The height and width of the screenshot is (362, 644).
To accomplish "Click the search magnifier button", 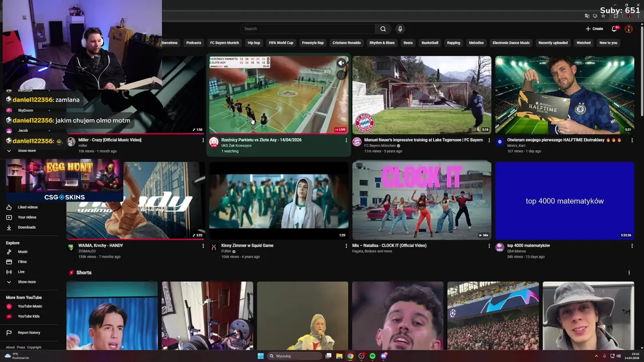I will [383, 29].
